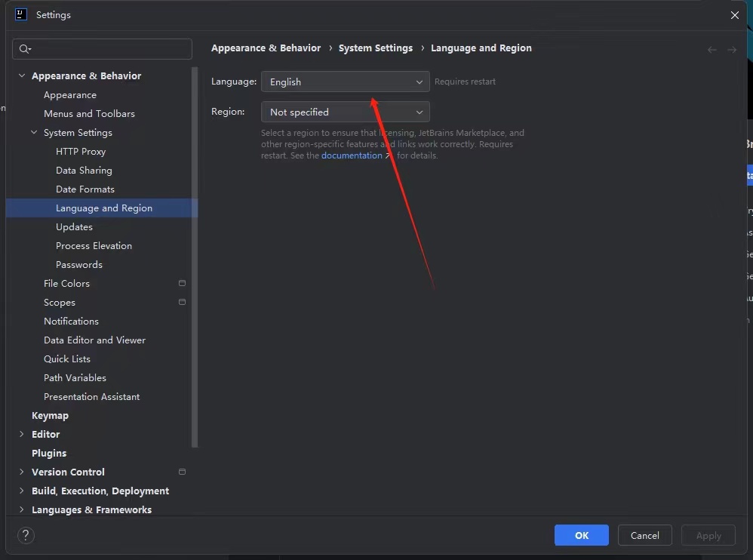
Task: Click the project-level icon beside Scopes
Action: [182, 302]
